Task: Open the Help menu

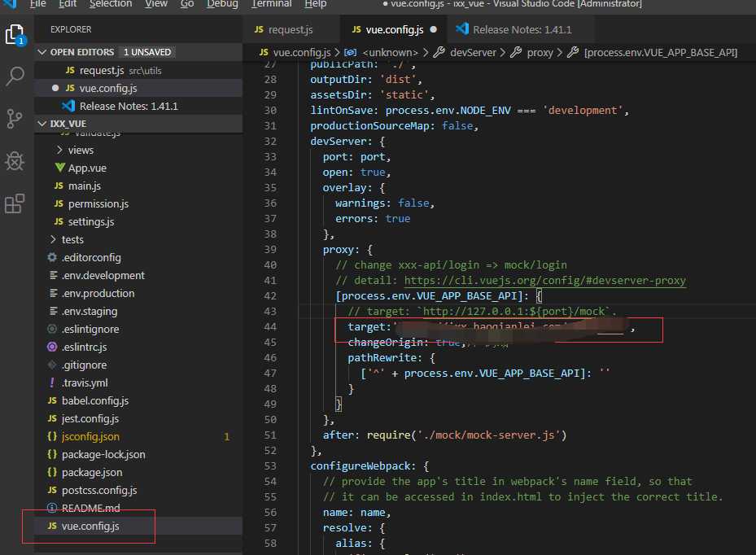Action: [316, 4]
